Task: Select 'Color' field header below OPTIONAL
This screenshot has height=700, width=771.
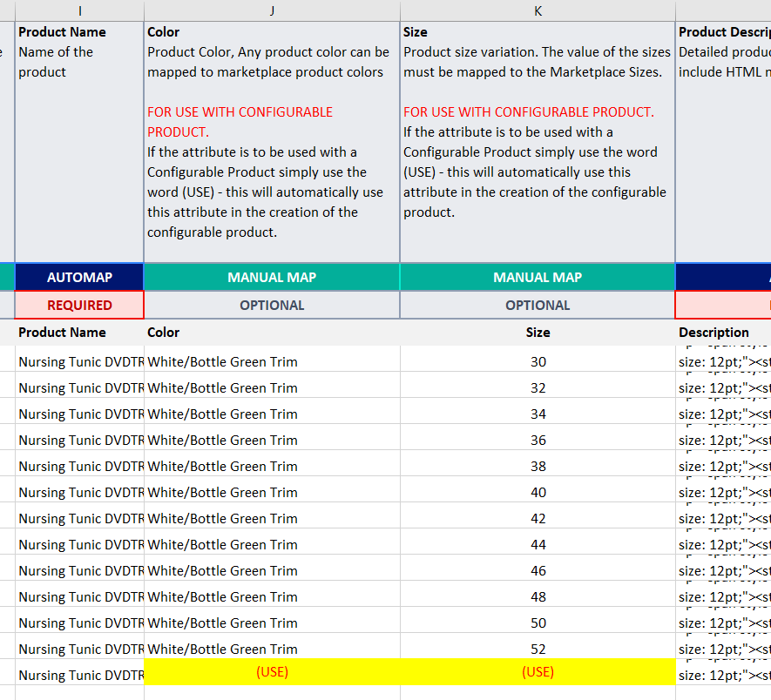Action: click(x=272, y=333)
